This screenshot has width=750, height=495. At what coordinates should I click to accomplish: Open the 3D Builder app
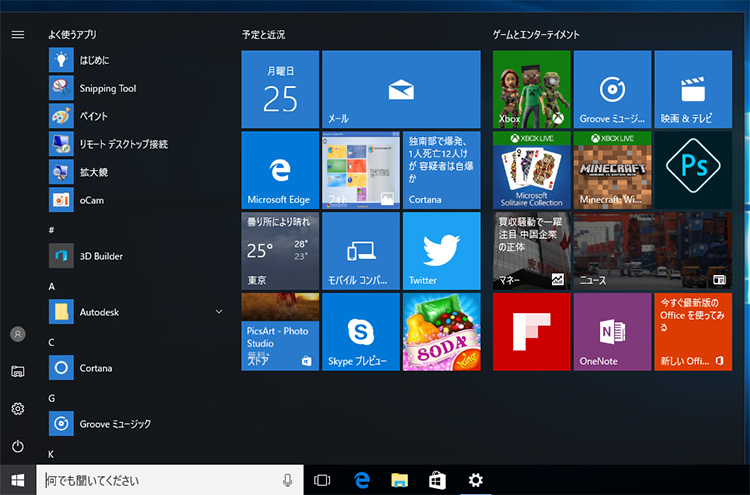tap(101, 256)
